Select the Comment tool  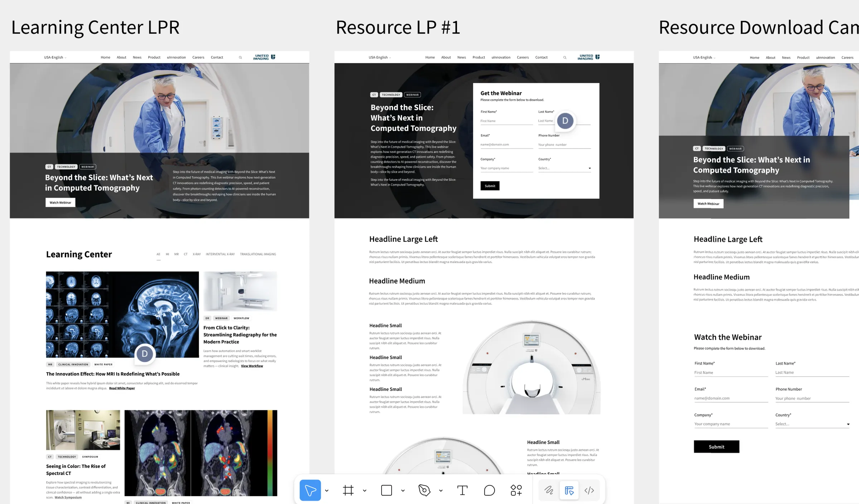(489, 490)
